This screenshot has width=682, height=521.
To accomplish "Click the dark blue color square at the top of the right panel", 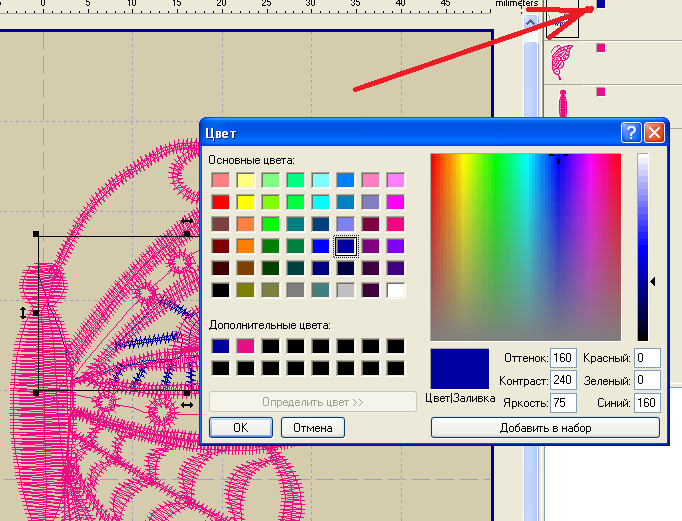I will 600,4.
